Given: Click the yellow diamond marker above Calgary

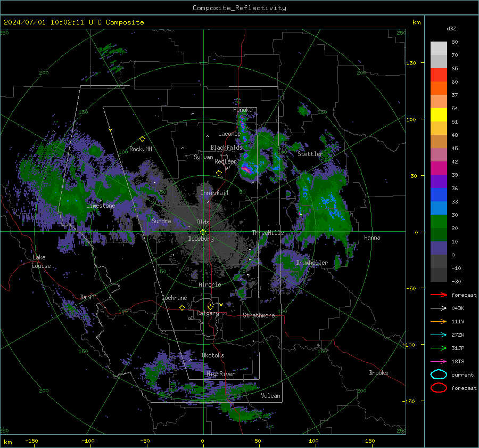Looking at the screenshot, I should 210,307.
